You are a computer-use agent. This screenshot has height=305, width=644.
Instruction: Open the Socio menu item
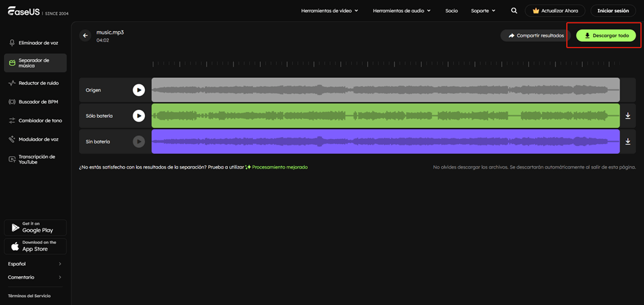(451, 11)
